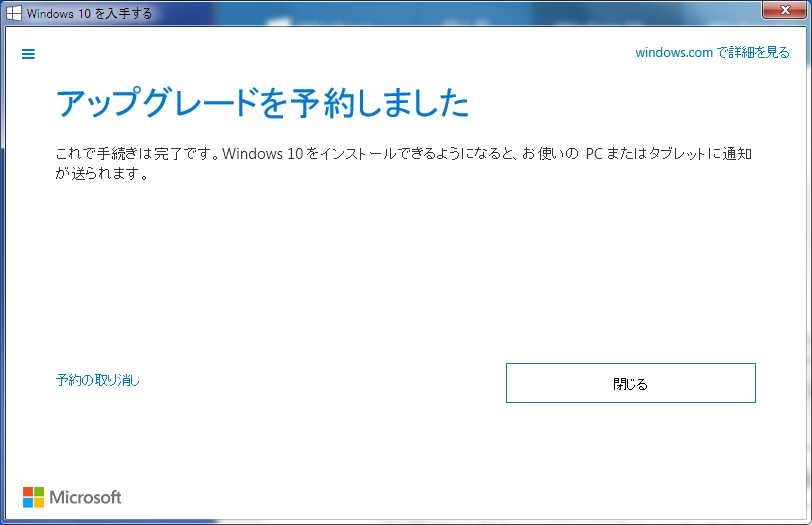
Task: Click the Microsoft wordmark text
Action: coord(86,497)
